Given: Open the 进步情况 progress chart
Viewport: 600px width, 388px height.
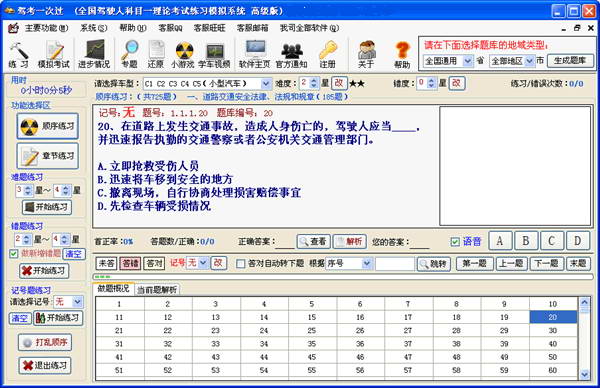Looking at the screenshot, I should click(x=94, y=54).
